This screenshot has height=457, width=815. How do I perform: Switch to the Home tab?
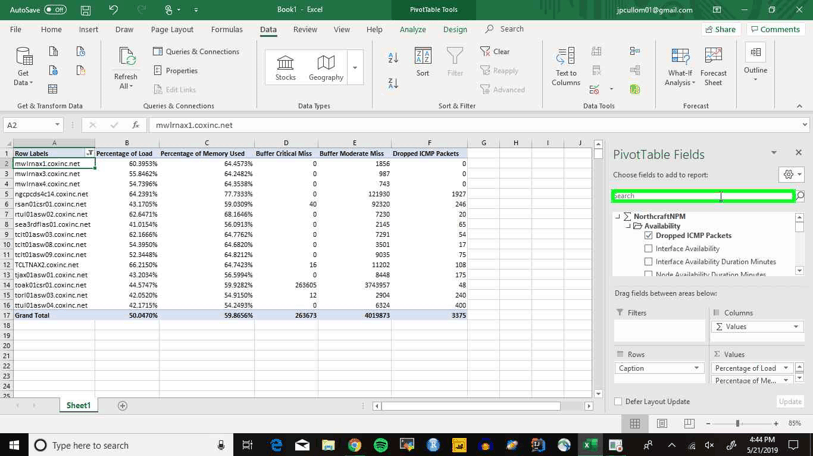(x=51, y=30)
